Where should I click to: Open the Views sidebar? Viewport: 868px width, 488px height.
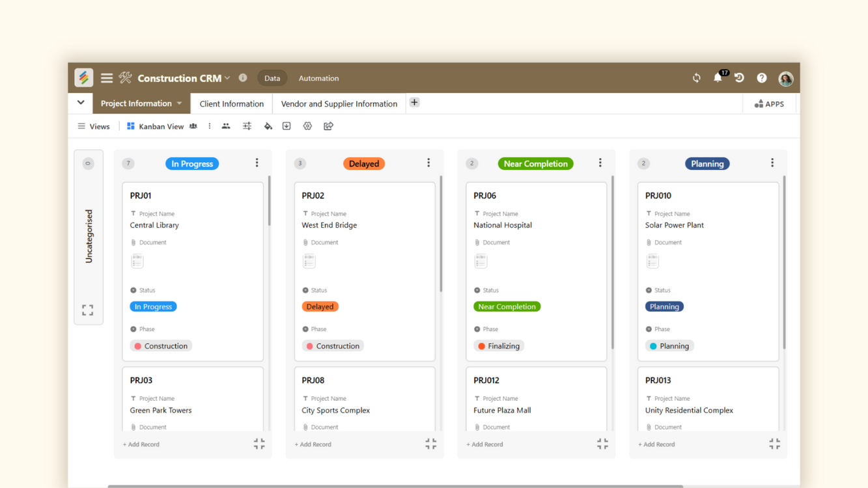pyautogui.click(x=94, y=126)
